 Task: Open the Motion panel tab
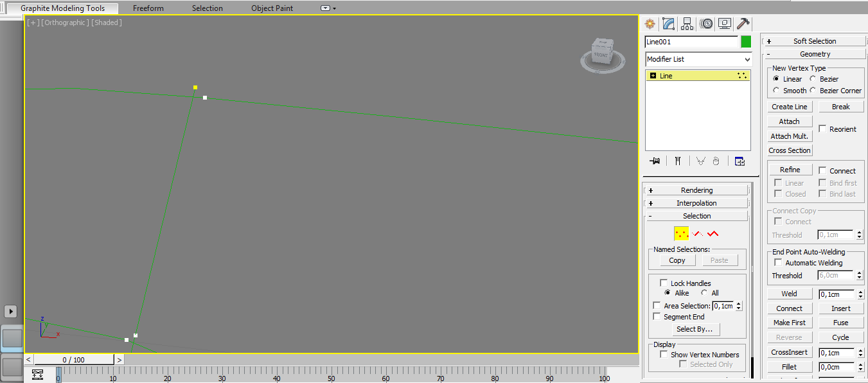click(706, 24)
